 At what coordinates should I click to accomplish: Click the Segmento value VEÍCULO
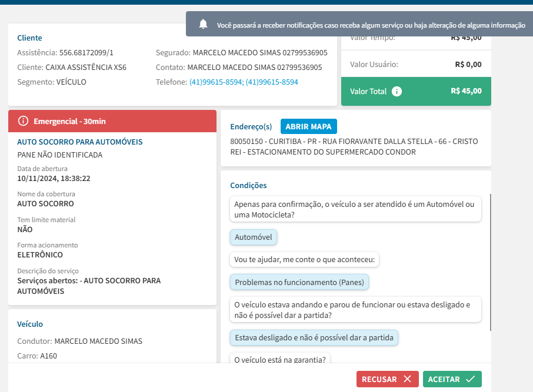(71, 82)
